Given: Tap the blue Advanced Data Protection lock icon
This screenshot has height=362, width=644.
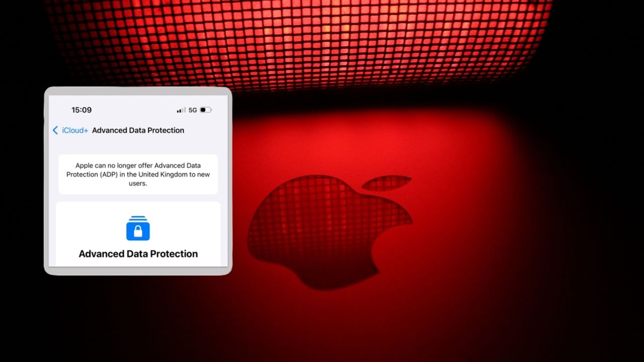Looking at the screenshot, I should point(138,228).
